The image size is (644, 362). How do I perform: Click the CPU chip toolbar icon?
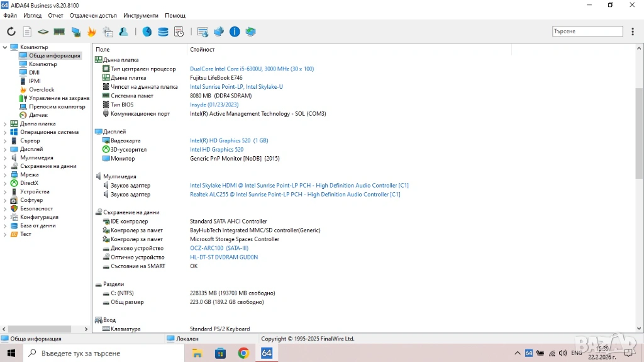43,31
